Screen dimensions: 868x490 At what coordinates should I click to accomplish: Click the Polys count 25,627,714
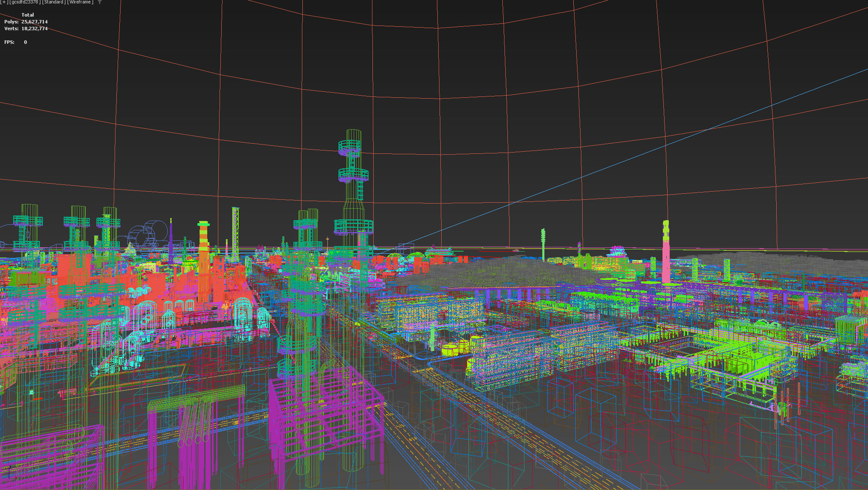34,22
